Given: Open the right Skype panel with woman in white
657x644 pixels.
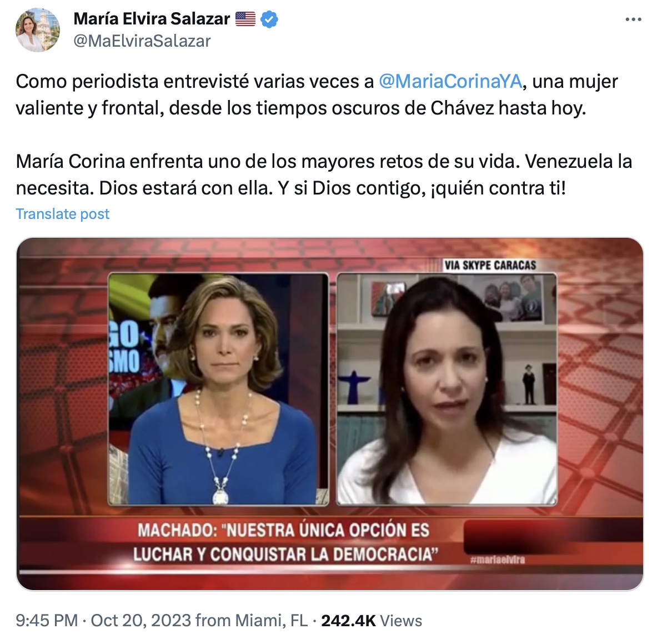Looking at the screenshot, I should coord(447,389).
